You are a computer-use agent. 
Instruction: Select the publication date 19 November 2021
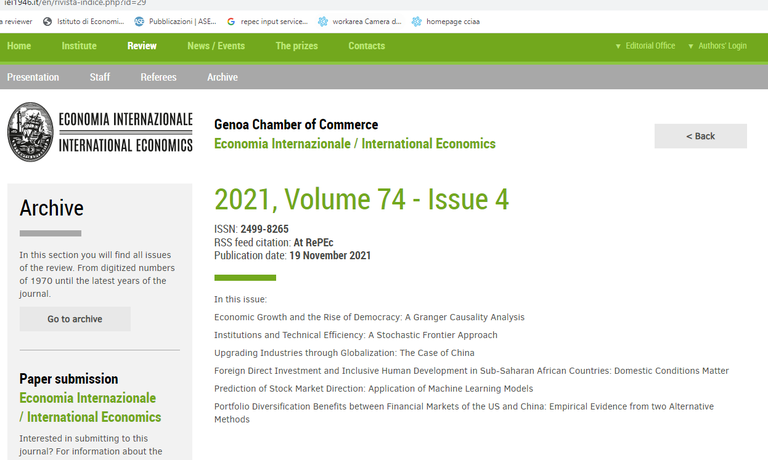click(x=330, y=256)
